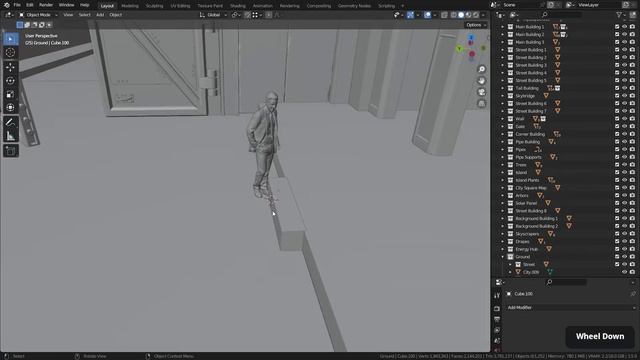Click the new-collection icon in the outliner header

click(632, 15)
